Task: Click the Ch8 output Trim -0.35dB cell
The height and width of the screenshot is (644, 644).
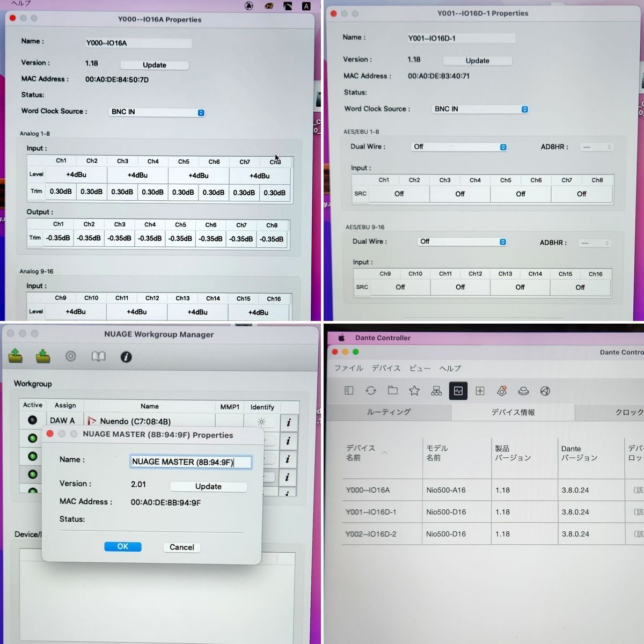Action: (x=272, y=239)
